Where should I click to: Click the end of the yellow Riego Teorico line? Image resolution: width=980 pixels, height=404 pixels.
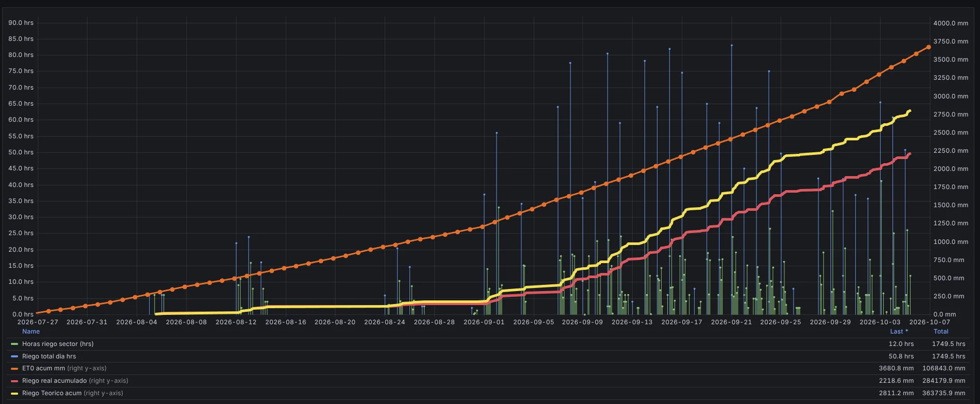click(910, 111)
